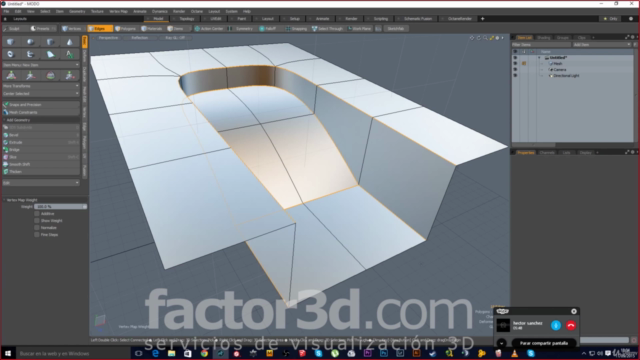This screenshot has width=640, height=360.
Task: Click the Weight percentage slider field
Action: 60,207
